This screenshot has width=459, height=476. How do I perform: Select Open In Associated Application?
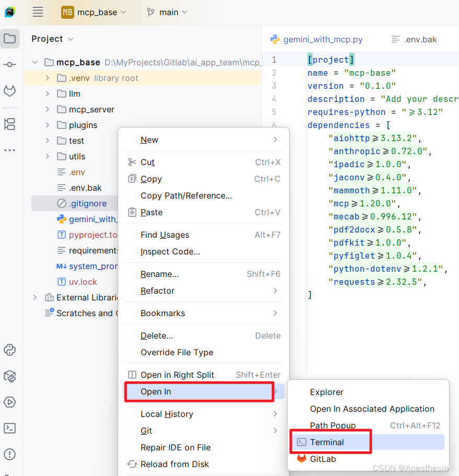[x=368, y=409]
